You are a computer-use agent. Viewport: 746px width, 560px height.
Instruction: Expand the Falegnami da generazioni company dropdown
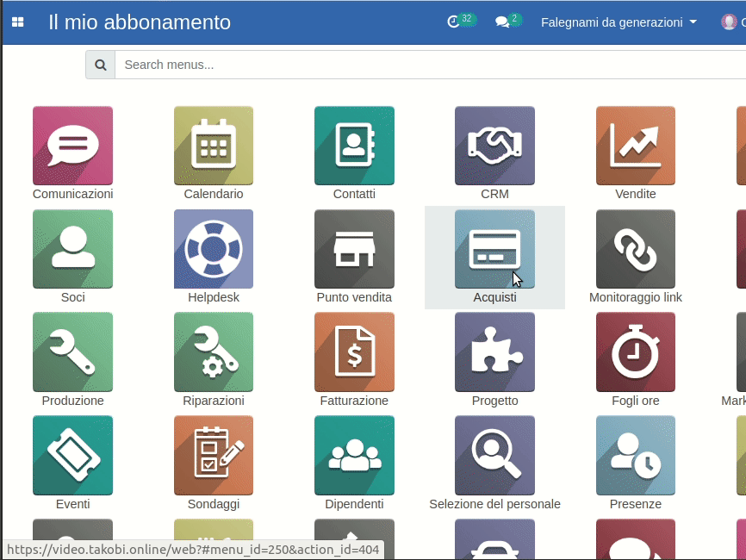tap(619, 22)
